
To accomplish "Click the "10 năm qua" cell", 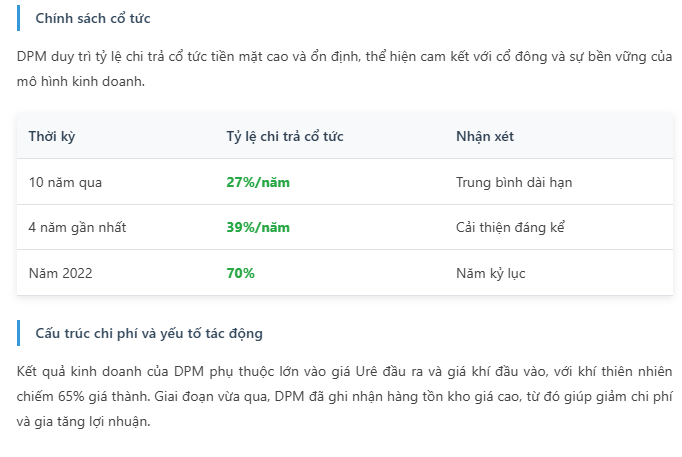I will 65,182.
